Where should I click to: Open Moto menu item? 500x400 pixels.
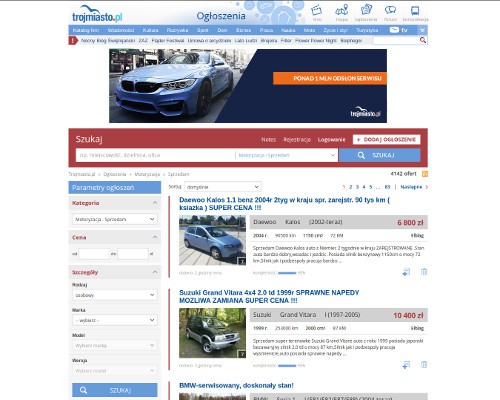point(309,30)
